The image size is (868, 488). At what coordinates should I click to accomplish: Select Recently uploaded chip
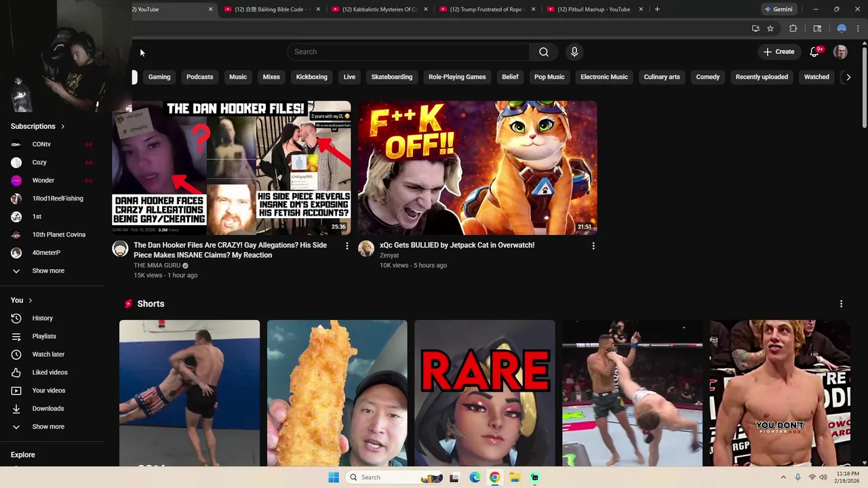(762, 77)
